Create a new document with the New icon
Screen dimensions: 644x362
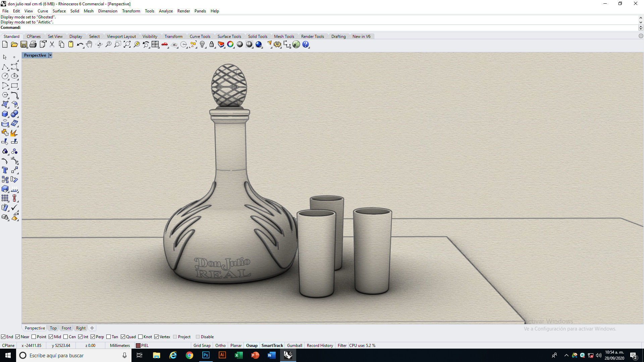click(5, 44)
